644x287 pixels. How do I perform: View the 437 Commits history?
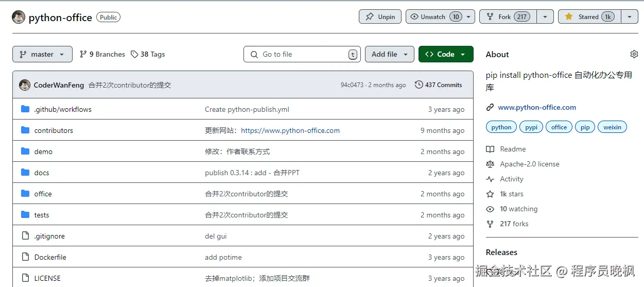(x=439, y=85)
